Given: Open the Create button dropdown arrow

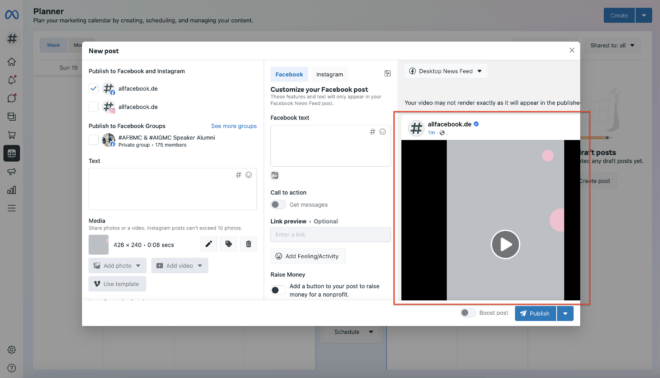Looking at the screenshot, I should click(644, 15).
